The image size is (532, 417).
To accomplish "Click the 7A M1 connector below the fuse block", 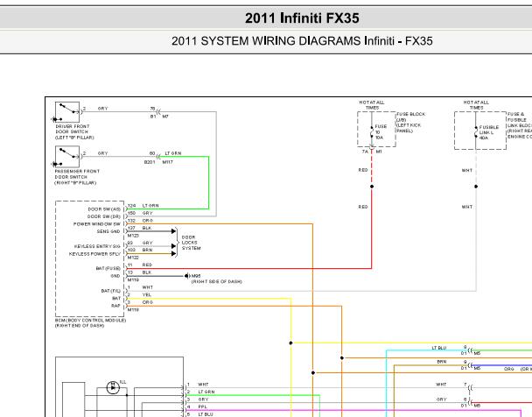I will point(372,148).
